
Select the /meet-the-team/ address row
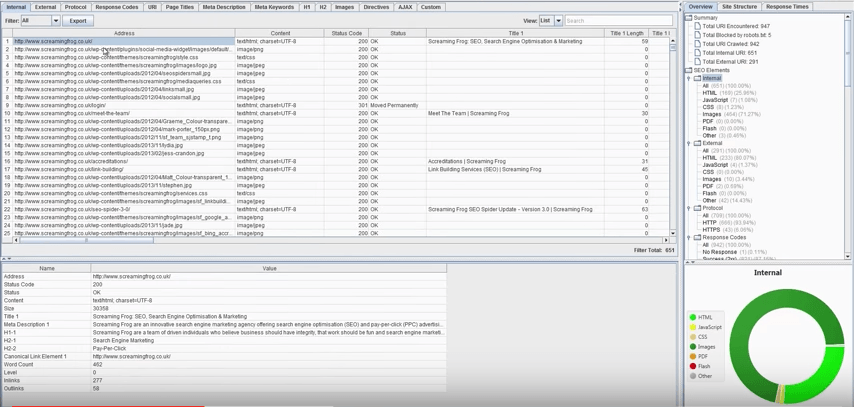click(124, 113)
